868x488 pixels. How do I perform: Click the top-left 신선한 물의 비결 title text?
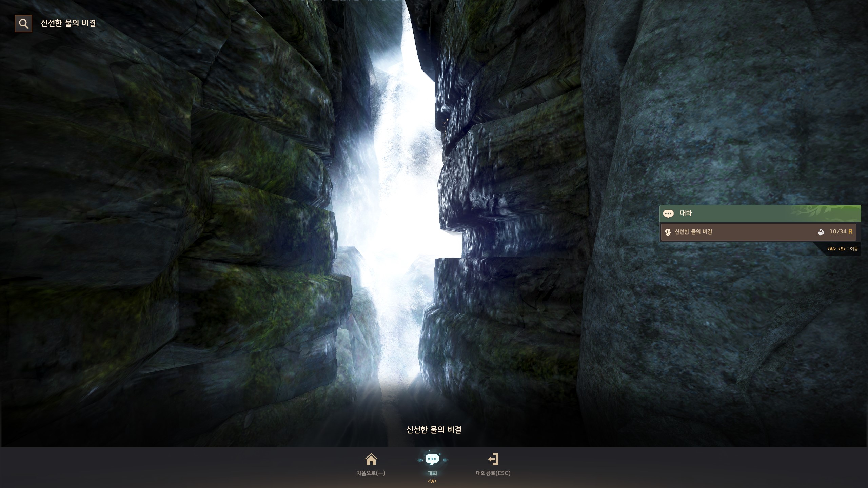tap(68, 23)
